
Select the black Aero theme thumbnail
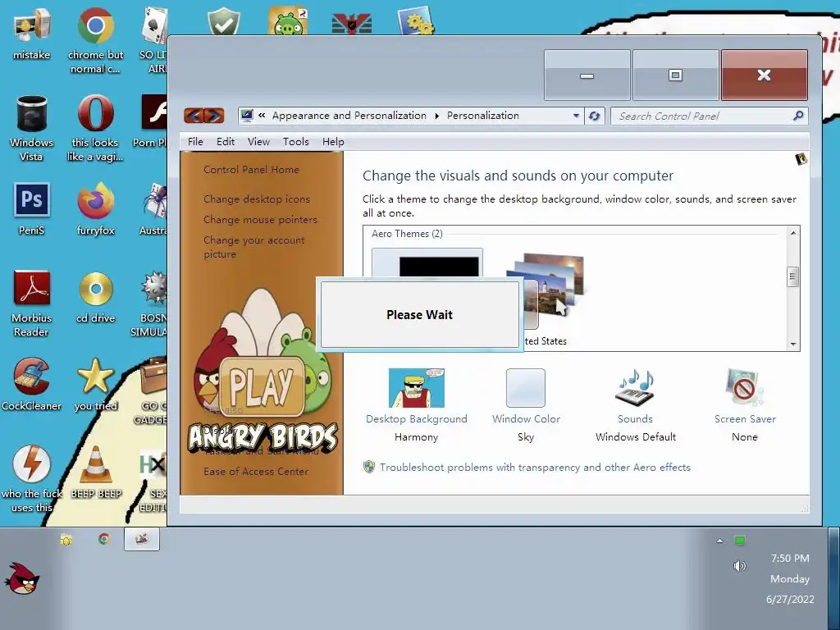[439, 267]
